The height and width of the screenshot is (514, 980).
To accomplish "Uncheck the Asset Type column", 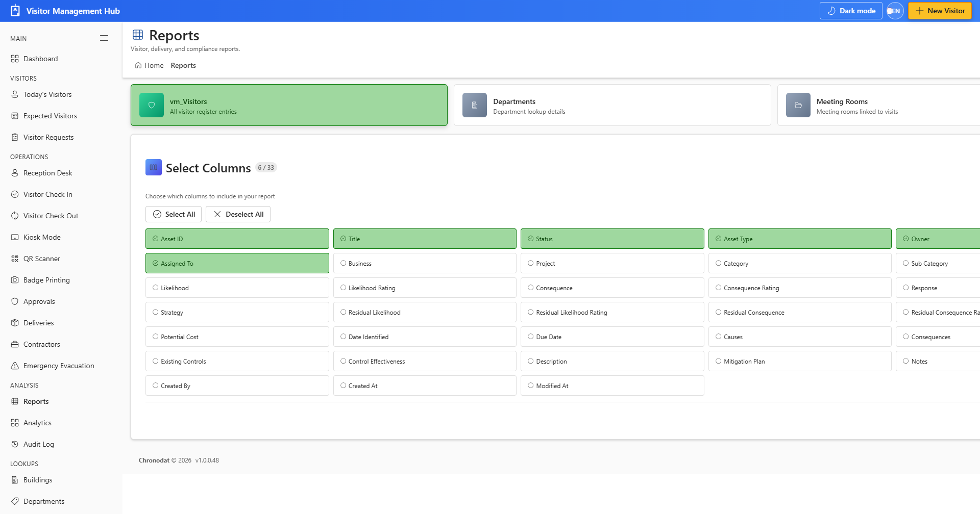I will (x=800, y=239).
